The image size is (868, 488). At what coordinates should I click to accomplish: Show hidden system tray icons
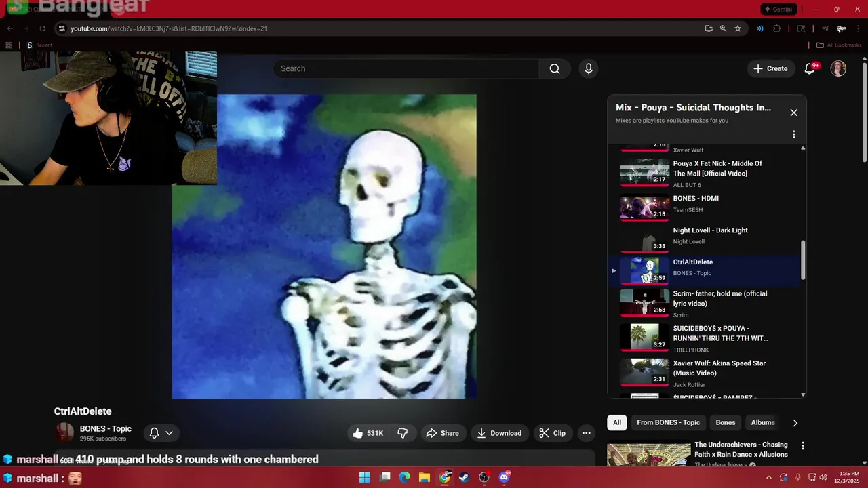[x=769, y=477]
